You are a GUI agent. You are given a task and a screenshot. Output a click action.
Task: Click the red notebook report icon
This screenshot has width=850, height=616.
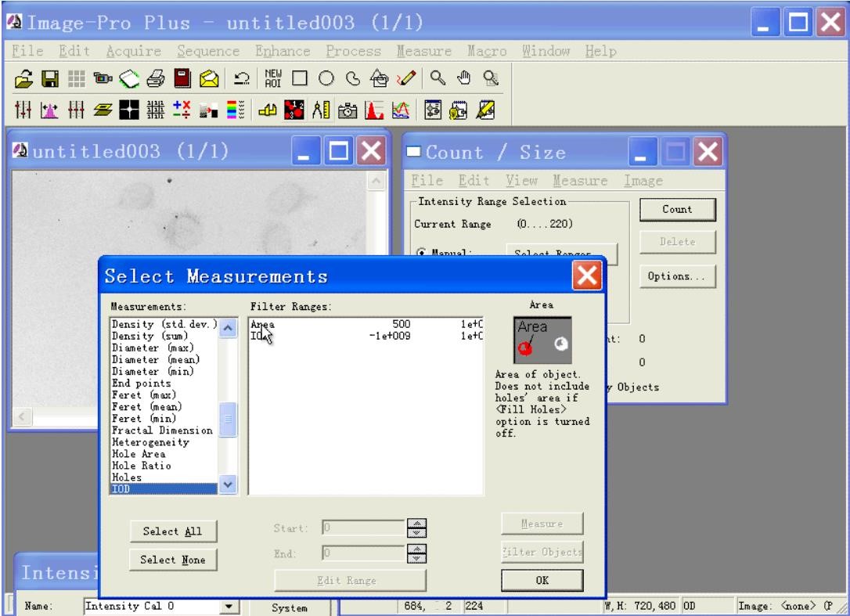pyautogui.click(x=182, y=79)
